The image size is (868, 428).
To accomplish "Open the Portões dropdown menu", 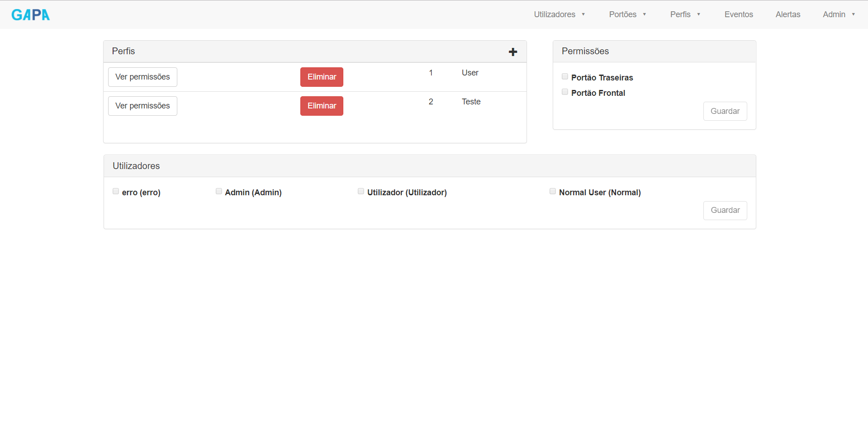I will coord(627,14).
